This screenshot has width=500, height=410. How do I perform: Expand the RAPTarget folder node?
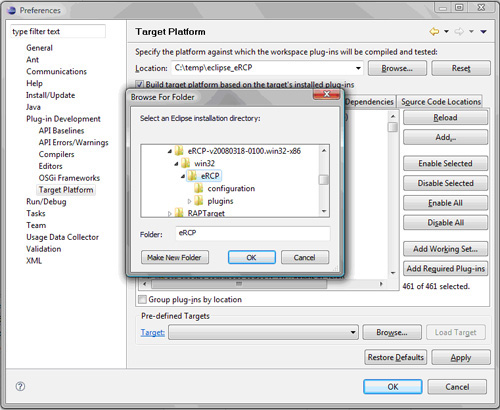click(x=170, y=213)
